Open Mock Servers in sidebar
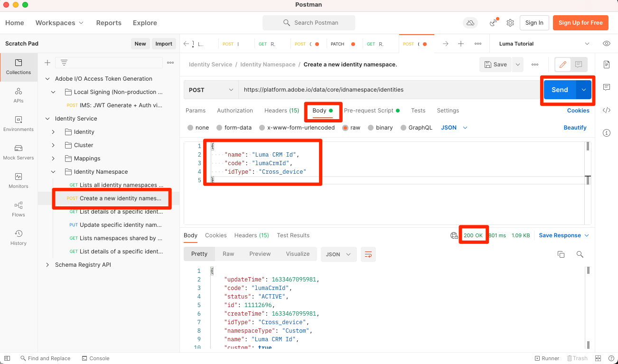 click(x=19, y=152)
